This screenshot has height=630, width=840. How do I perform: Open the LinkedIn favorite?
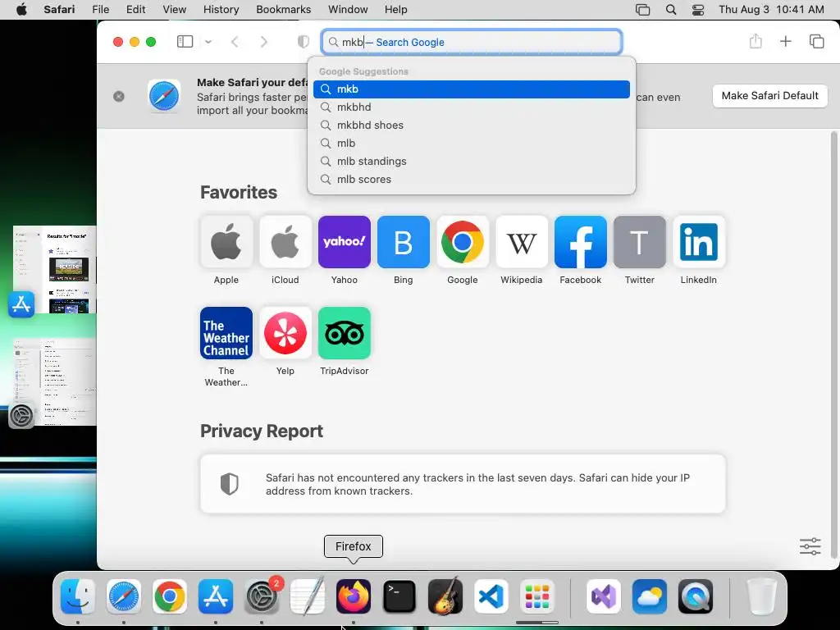click(699, 242)
